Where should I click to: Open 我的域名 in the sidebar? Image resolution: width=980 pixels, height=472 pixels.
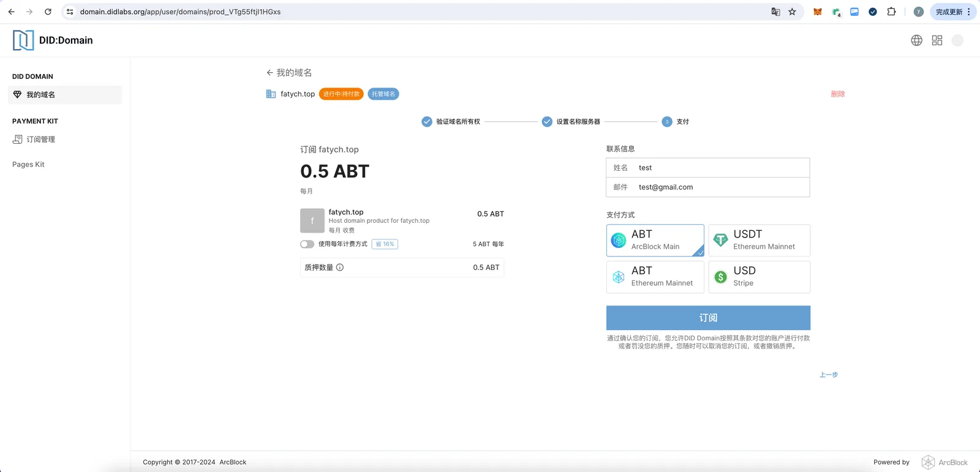coord(65,95)
